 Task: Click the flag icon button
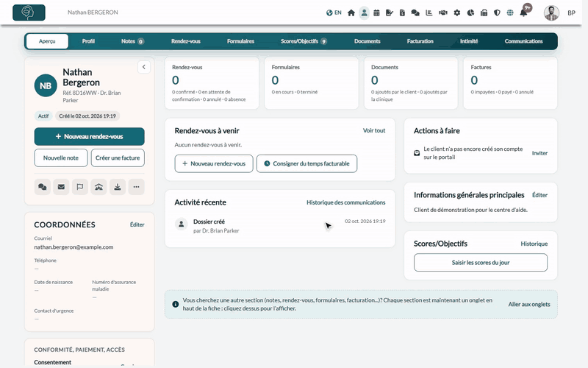[x=80, y=187]
